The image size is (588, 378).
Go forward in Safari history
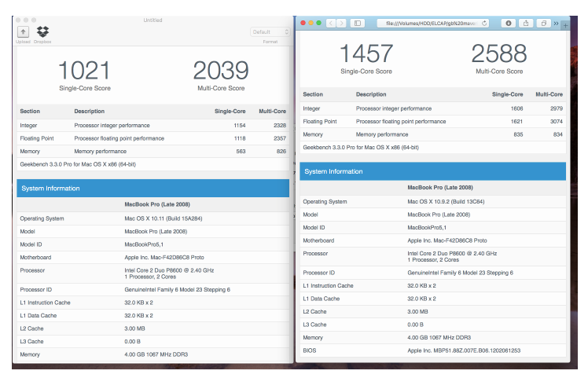pyautogui.click(x=341, y=24)
